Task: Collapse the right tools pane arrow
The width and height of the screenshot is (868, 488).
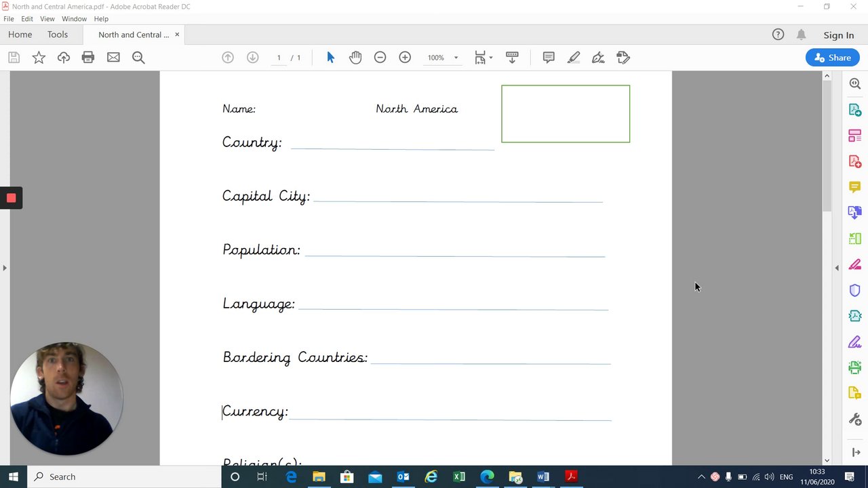Action: point(855,452)
